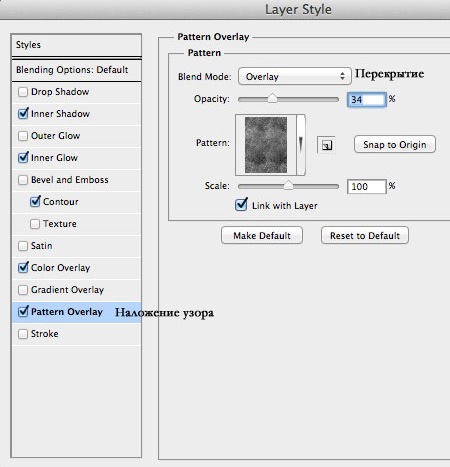Tick the Satin checkbox
This screenshot has width=450, height=467.
(x=23, y=246)
